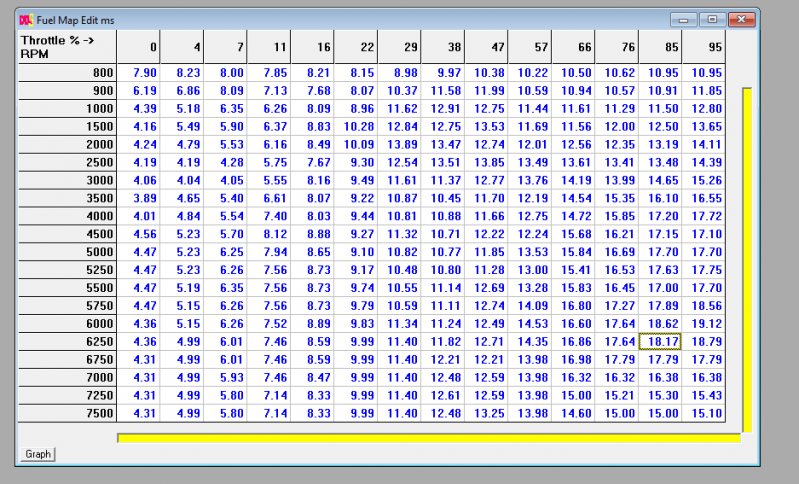799x484 pixels.
Task: Select the 6750 RPM row header
Action: (68, 360)
